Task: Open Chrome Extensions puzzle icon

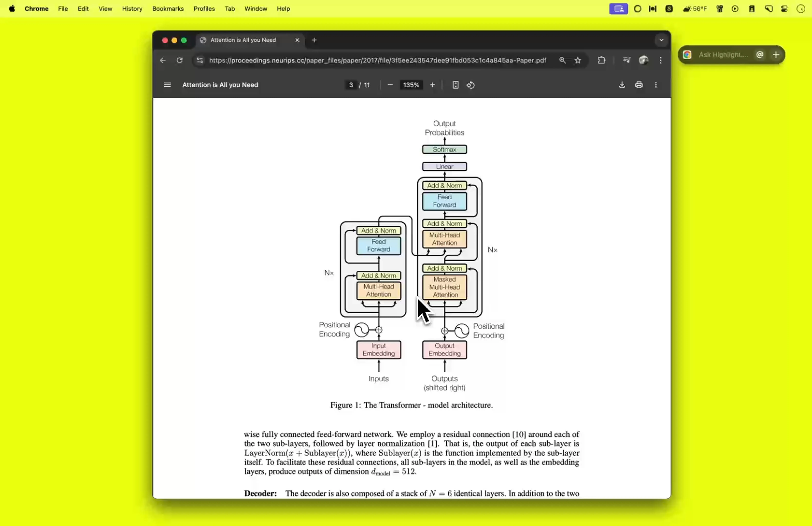Action: 601,60
